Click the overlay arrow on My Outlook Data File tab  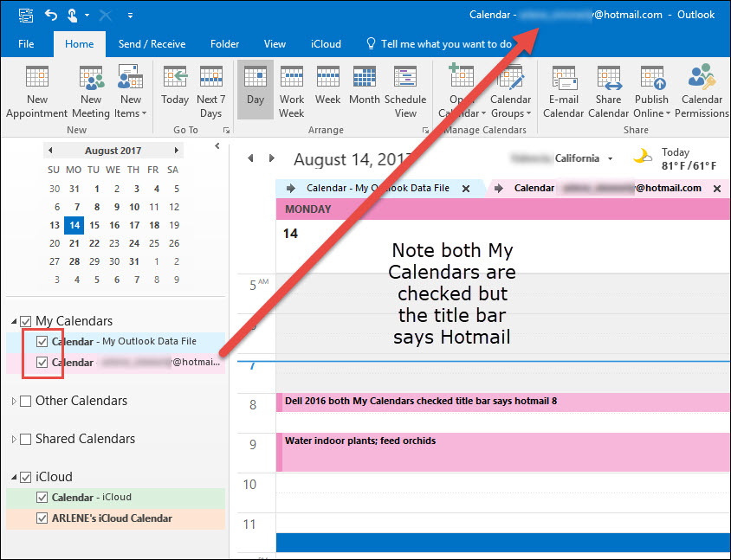pos(291,188)
